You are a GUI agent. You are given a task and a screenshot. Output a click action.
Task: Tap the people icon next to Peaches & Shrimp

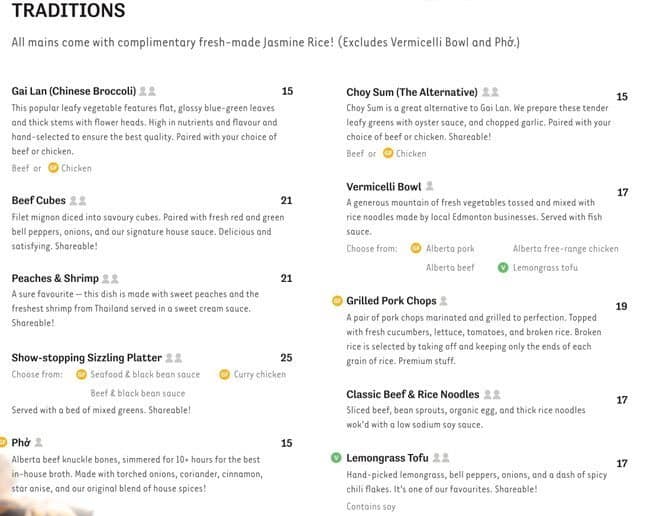pos(110,279)
